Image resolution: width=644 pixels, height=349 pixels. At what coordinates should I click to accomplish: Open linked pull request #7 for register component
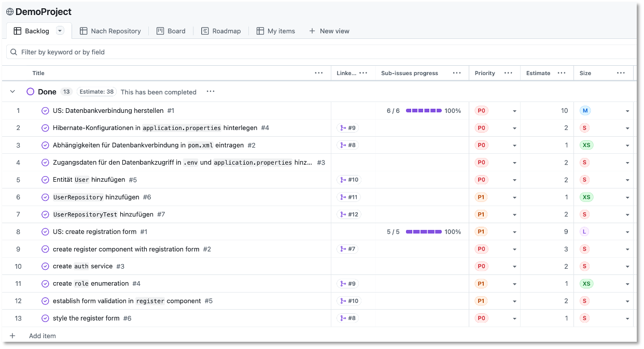[x=347, y=249]
